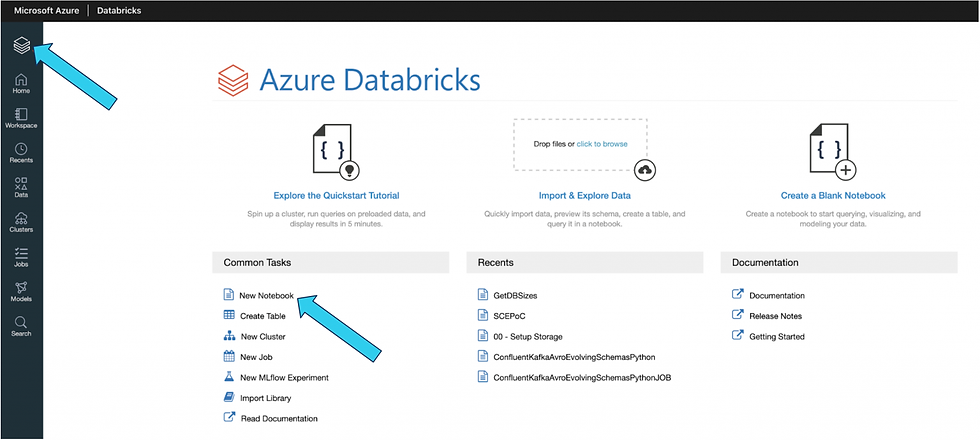Click the MLflow Experiment flask icon

tap(229, 377)
